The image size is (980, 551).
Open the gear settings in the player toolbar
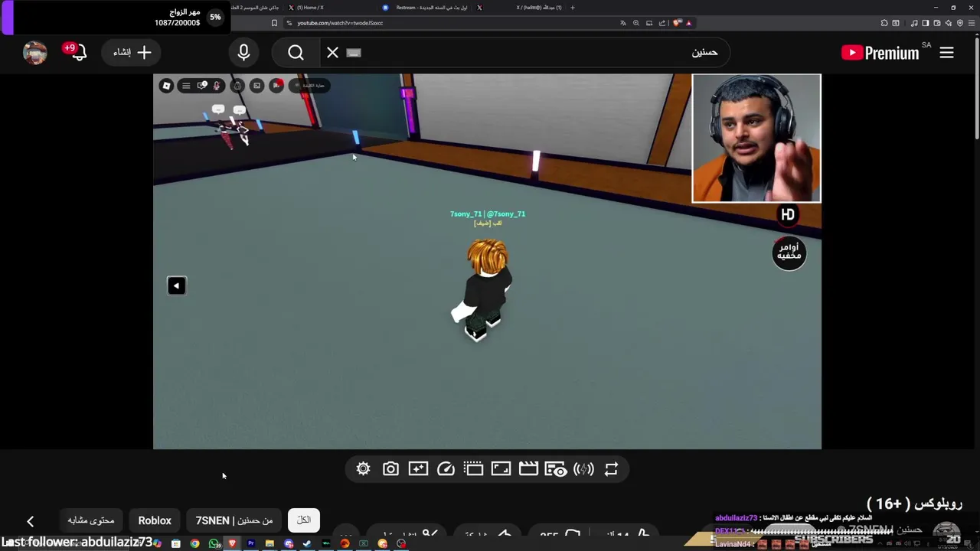pyautogui.click(x=363, y=469)
